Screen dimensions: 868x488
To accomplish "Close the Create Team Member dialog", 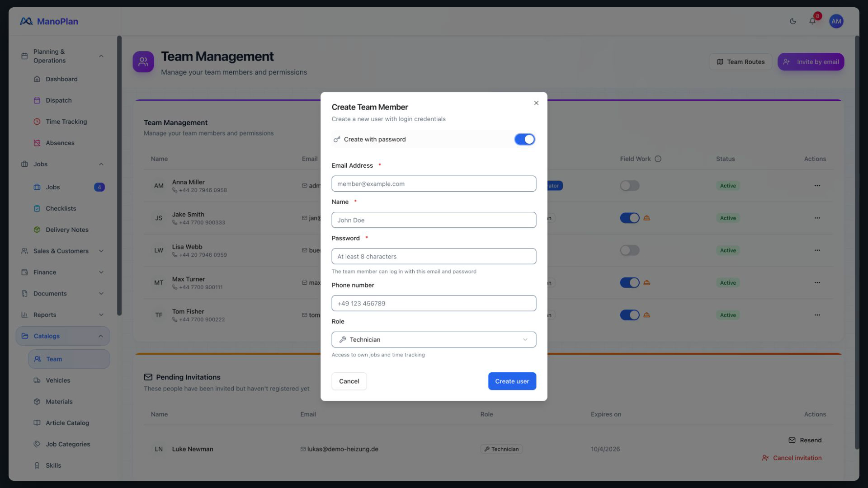I will tap(536, 103).
